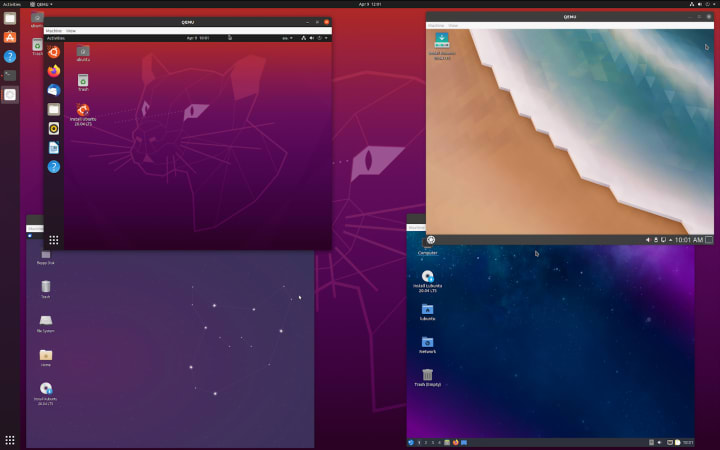Open the host dock Terminal launcher
This screenshot has width=720, height=450.
click(x=10, y=75)
